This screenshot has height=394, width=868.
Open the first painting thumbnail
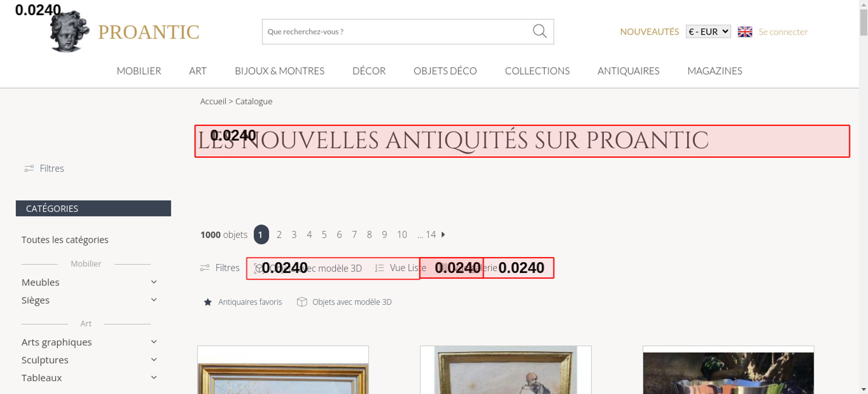(283, 370)
